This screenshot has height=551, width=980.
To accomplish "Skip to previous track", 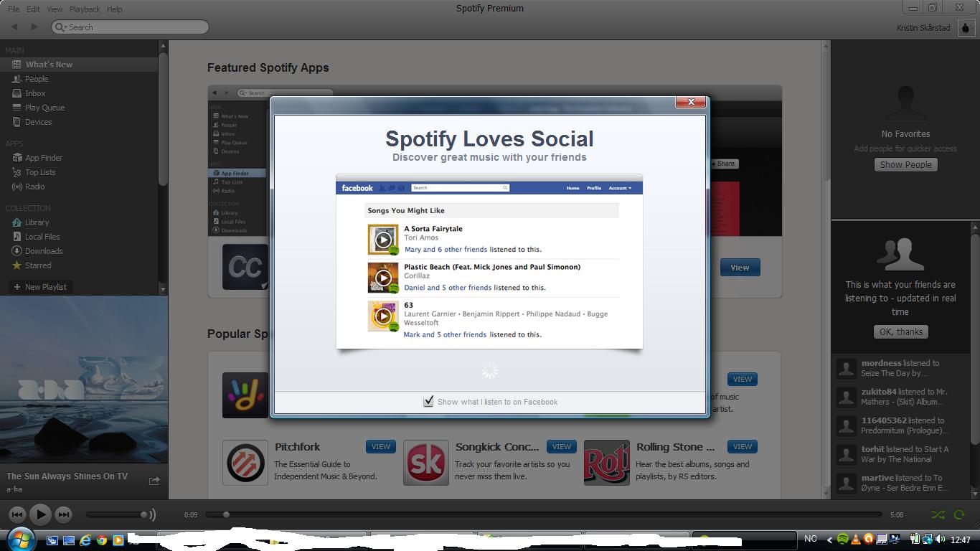I will [x=17, y=514].
